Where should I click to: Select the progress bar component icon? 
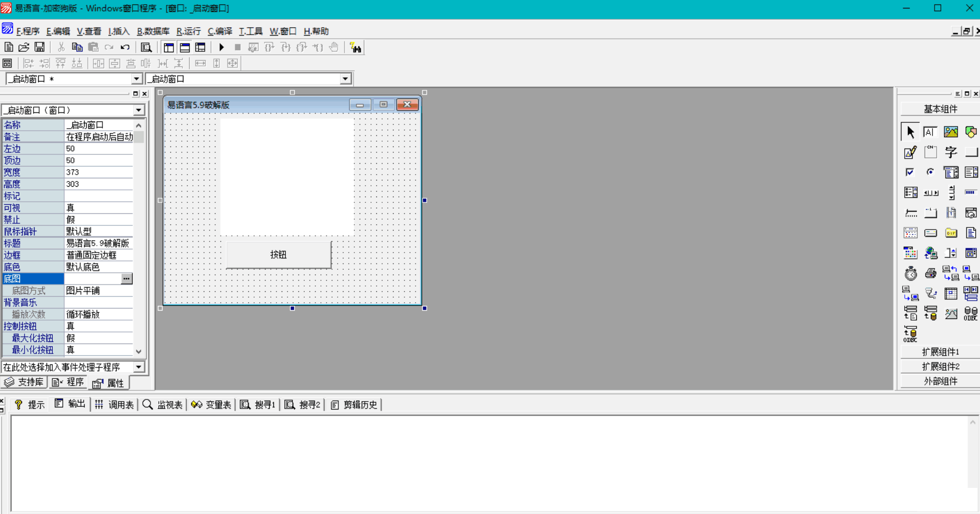971,192
